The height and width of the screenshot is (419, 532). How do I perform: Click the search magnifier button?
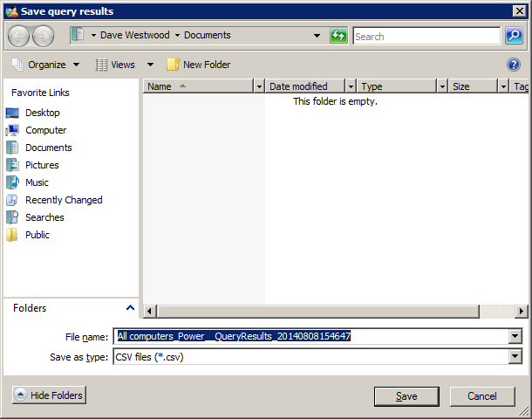pyautogui.click(x=514, y=36)
